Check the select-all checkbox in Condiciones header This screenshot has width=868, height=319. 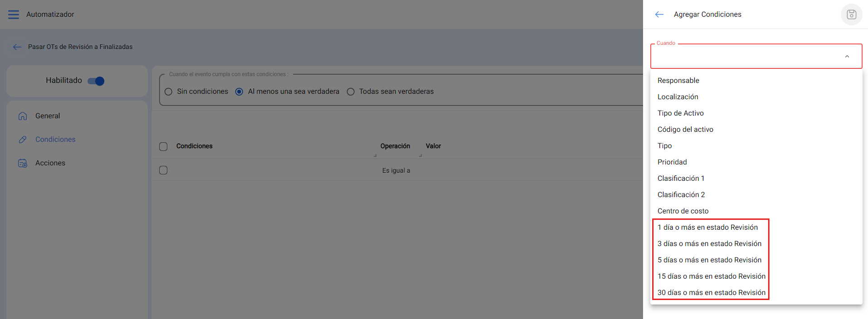tap(163, 146)
